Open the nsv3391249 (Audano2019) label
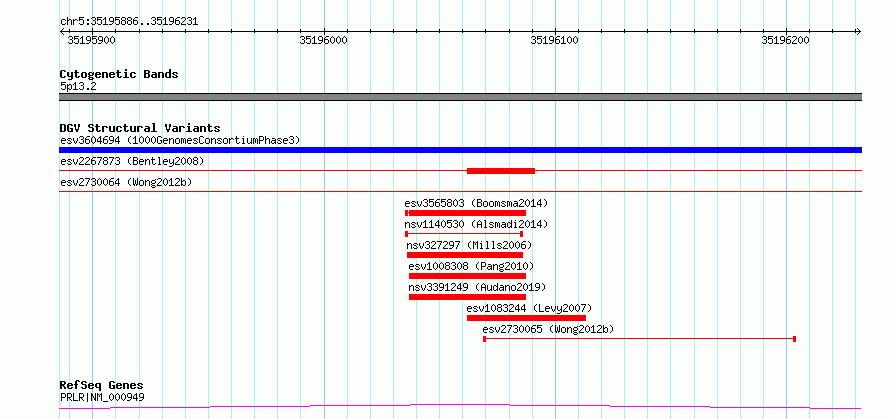The image size is (890, 419). coord(477,287)
